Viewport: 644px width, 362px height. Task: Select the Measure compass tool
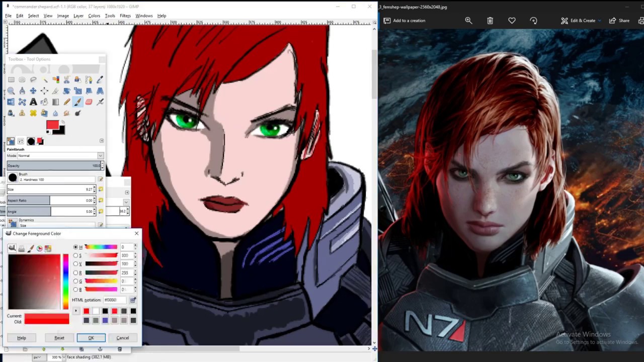(22, 91)
